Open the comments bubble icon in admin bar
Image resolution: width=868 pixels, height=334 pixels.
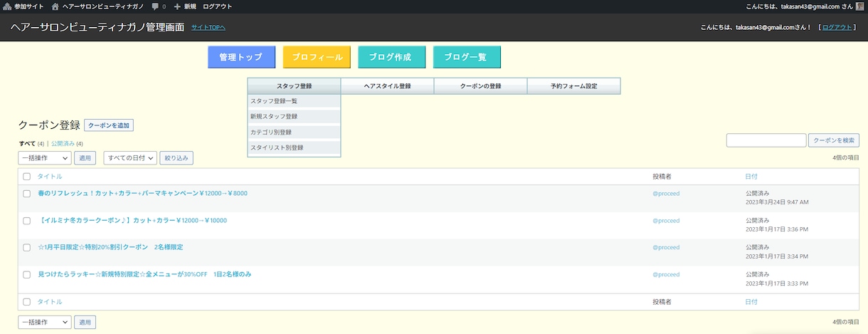(155, 6)
